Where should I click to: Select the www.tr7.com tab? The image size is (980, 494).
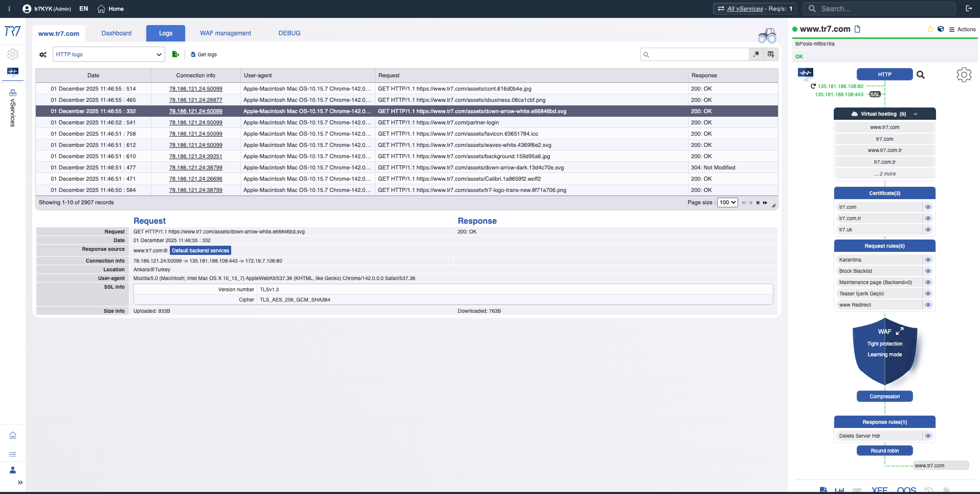tap(59, 33)
